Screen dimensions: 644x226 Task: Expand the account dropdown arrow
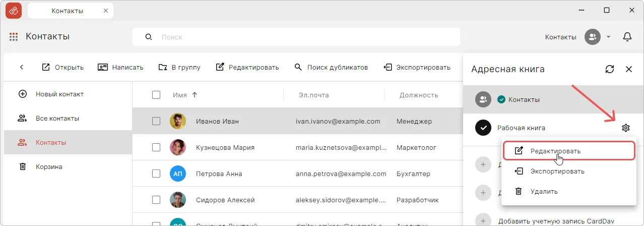click(x=608, y=37)
